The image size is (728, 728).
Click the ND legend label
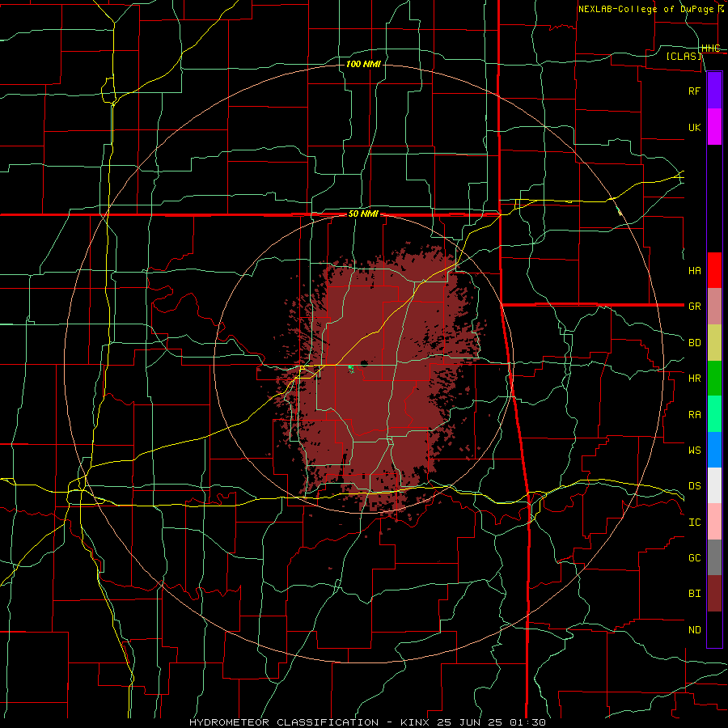point(695,630)
